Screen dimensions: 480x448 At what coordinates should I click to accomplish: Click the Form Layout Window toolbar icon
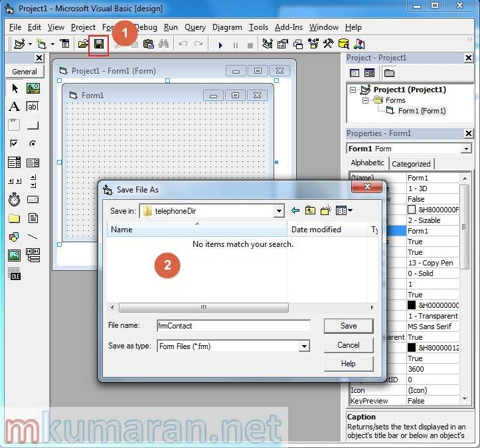pos(298,44)
